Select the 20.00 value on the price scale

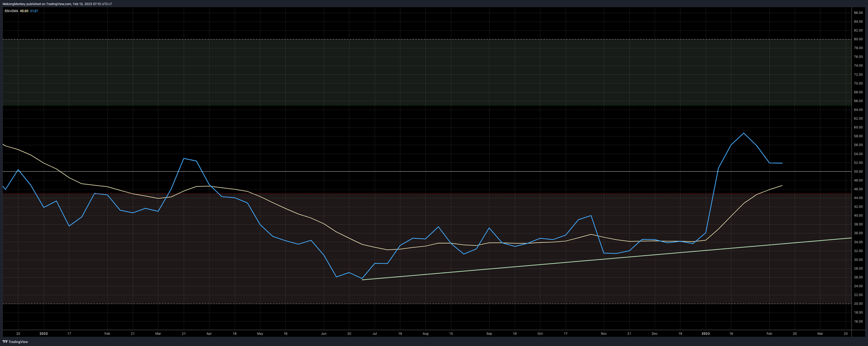pyautogui.click(x=858, y=304)
